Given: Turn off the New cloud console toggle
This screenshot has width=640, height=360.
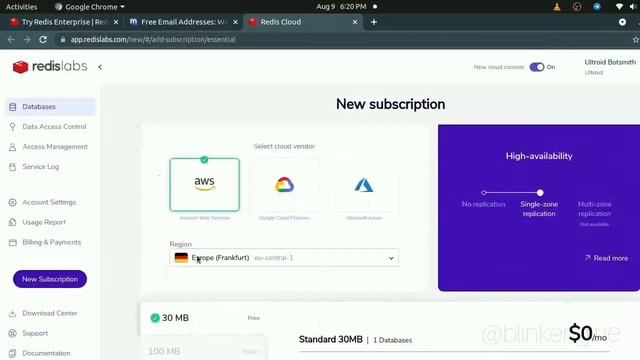Looking at the screenshot, I should click(x=537, y=67).
